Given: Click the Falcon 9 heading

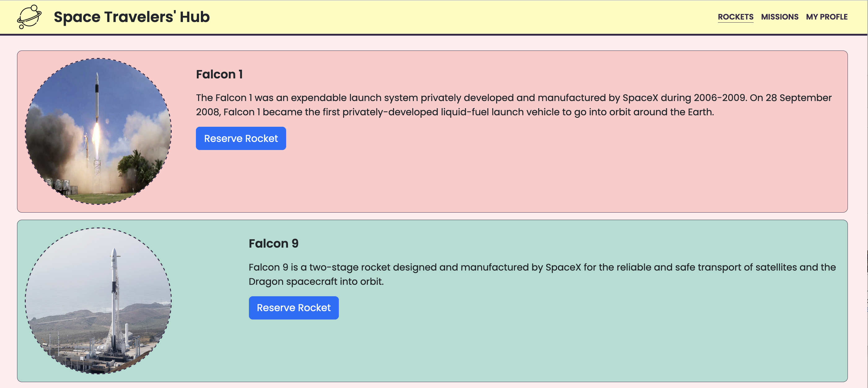Looking at the screenshot, I should 273,244.
